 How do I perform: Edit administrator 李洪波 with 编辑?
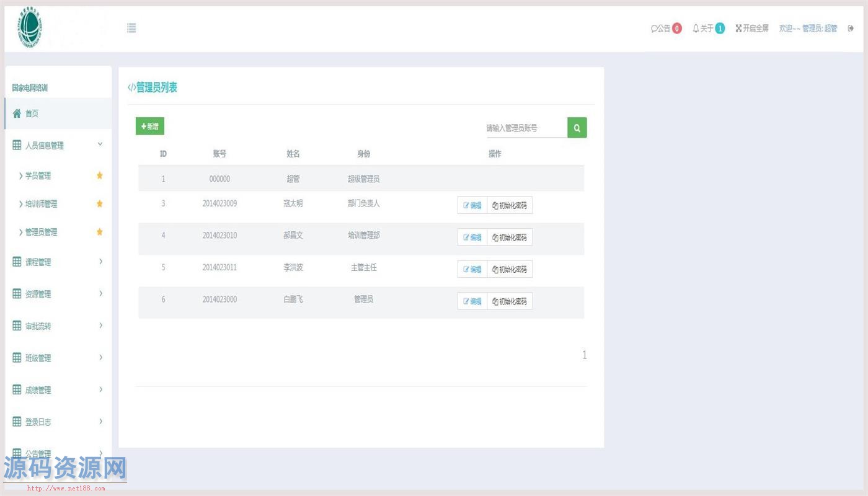472,269
